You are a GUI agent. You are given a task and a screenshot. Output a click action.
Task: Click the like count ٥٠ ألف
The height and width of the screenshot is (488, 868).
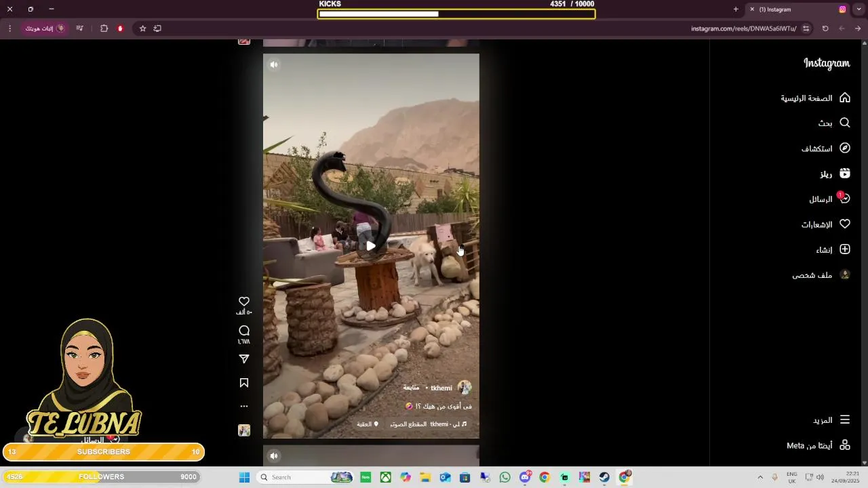point(244,312)
